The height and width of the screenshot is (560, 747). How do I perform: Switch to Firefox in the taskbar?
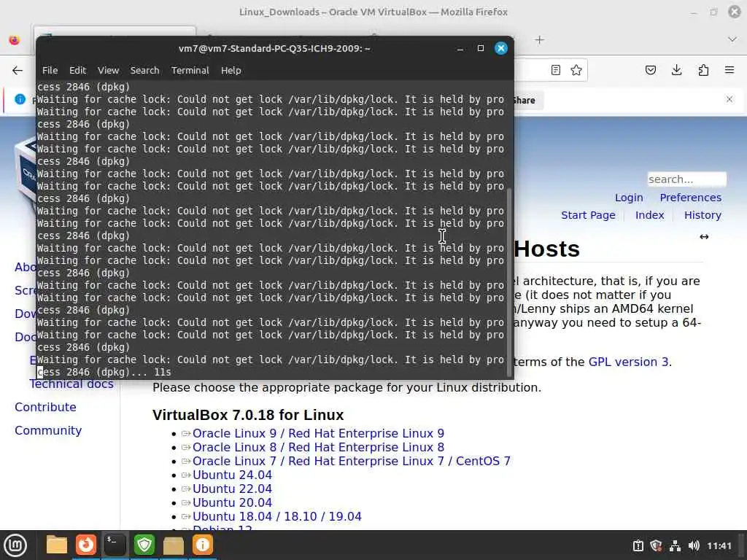pos(86,545)
